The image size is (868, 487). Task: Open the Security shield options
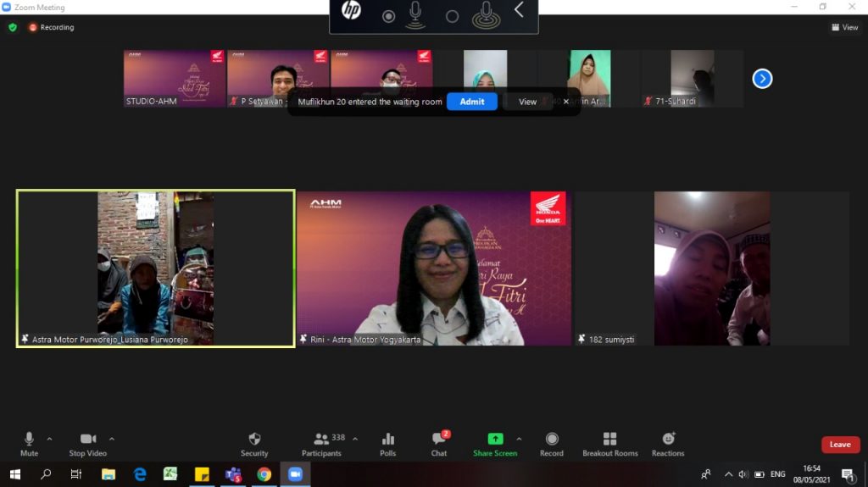pos(254,440)
